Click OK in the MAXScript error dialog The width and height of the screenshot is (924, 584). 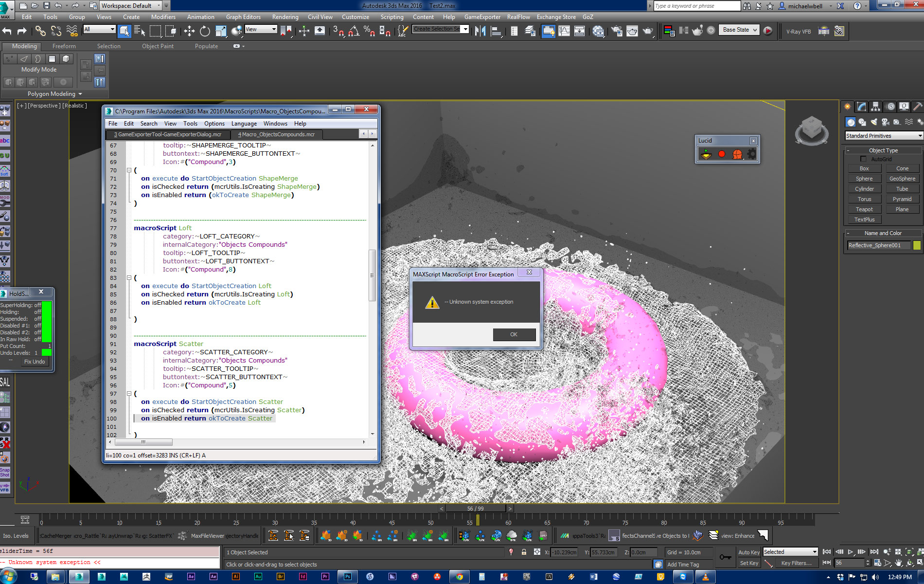514,334
